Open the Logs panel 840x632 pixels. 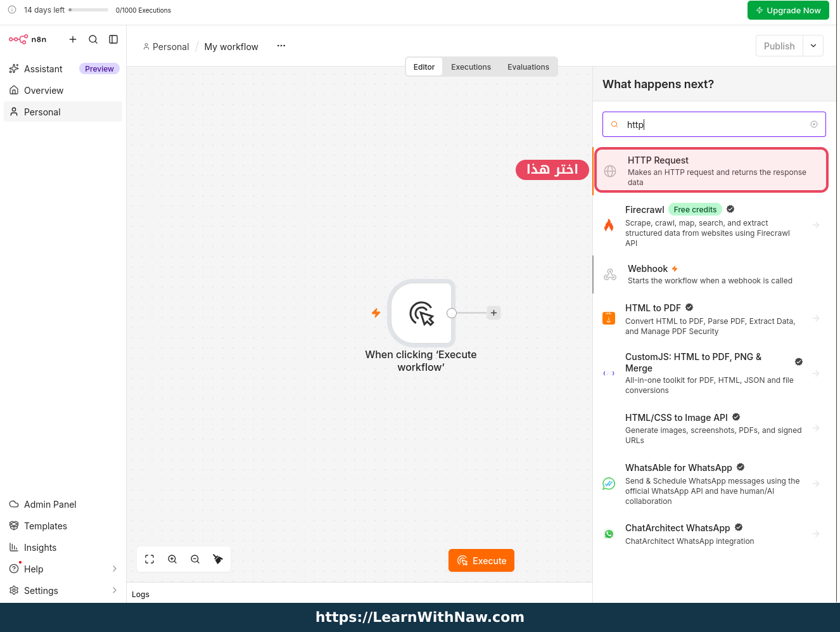141,594
